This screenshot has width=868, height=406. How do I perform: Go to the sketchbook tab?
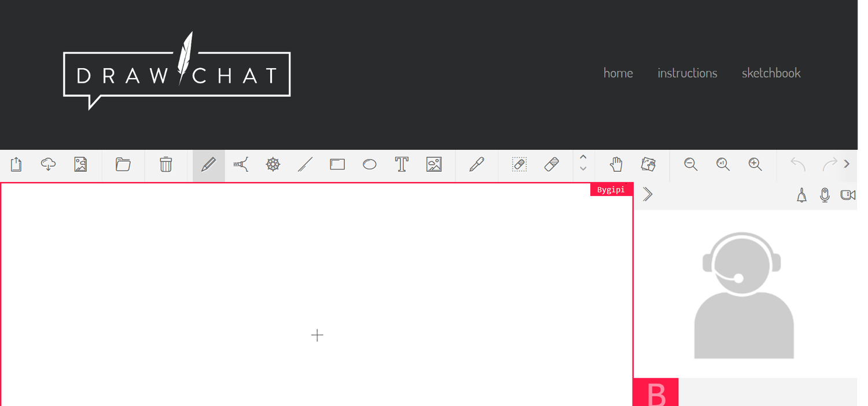(771, 73)
